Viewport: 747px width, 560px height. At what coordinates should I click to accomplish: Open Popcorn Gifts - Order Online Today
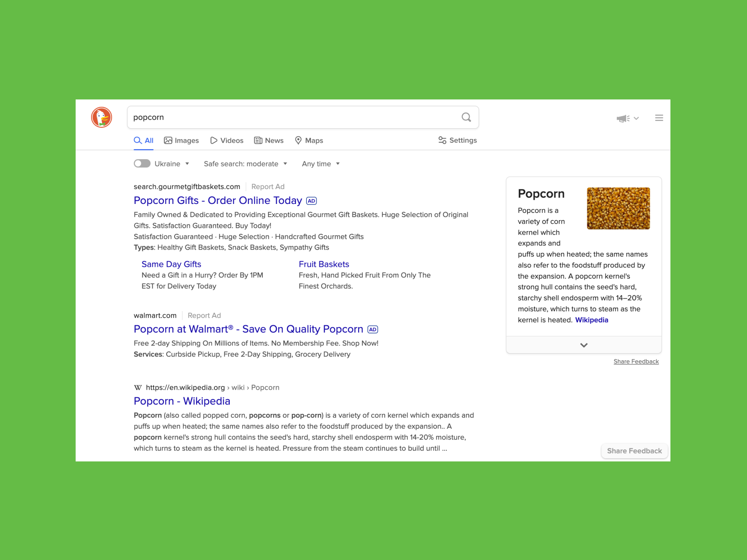coord(218,201)
